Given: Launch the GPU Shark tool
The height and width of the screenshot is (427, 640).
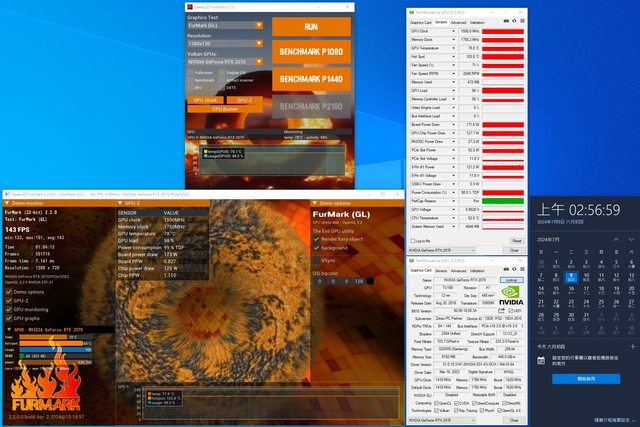Looking at the screenshot, I should tap(206, 101).
